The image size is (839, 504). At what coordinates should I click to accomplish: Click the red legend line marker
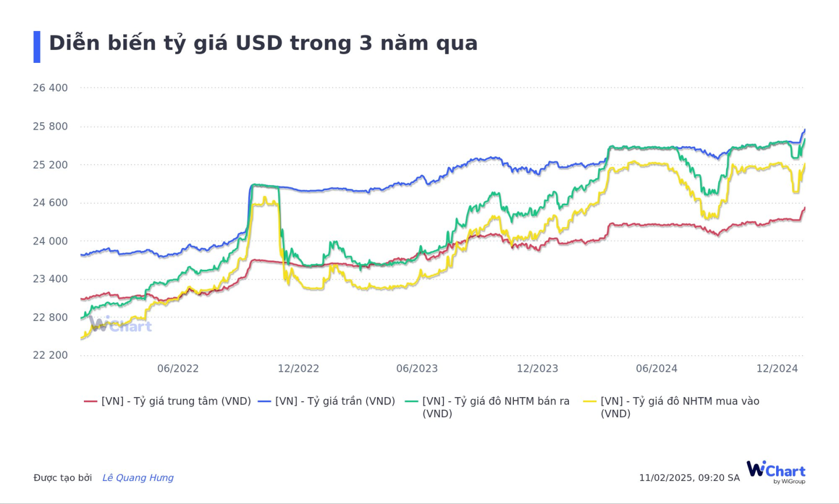[91, 402]
